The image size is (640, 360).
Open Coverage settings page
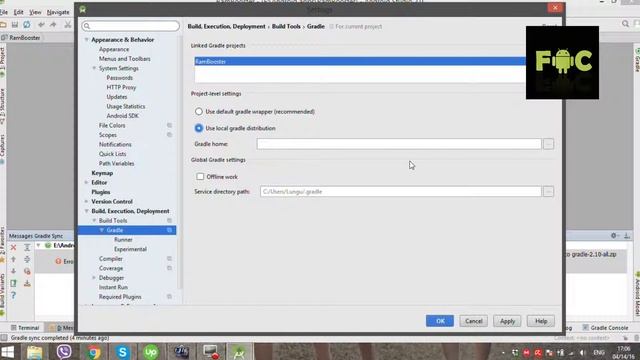tap(111, 268)
